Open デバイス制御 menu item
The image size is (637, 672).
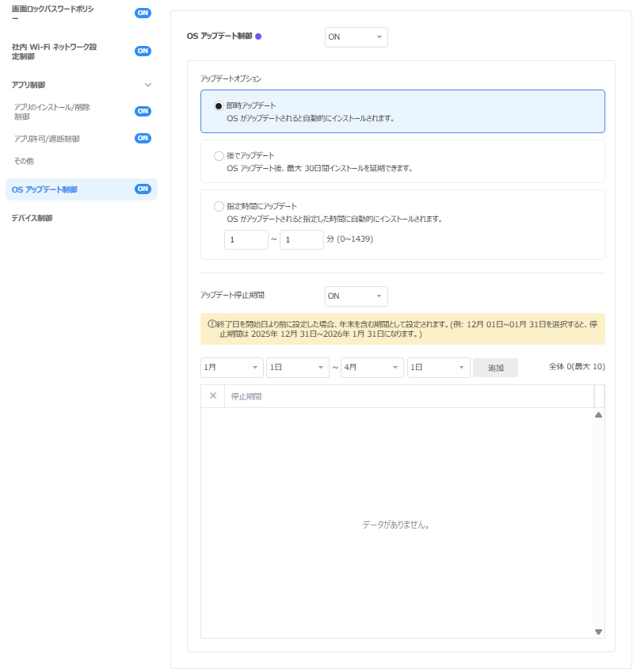pos(32,218)
